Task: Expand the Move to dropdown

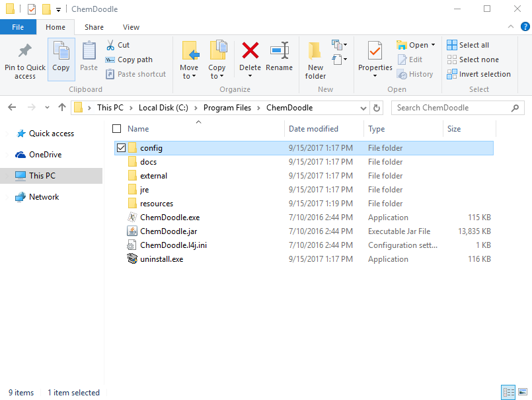Action: (x=189, y=76)
